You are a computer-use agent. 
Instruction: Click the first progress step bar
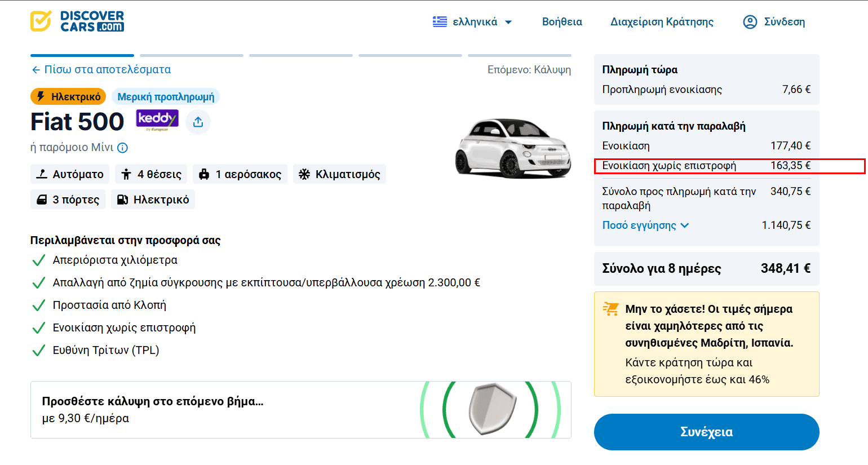(82, 55)
